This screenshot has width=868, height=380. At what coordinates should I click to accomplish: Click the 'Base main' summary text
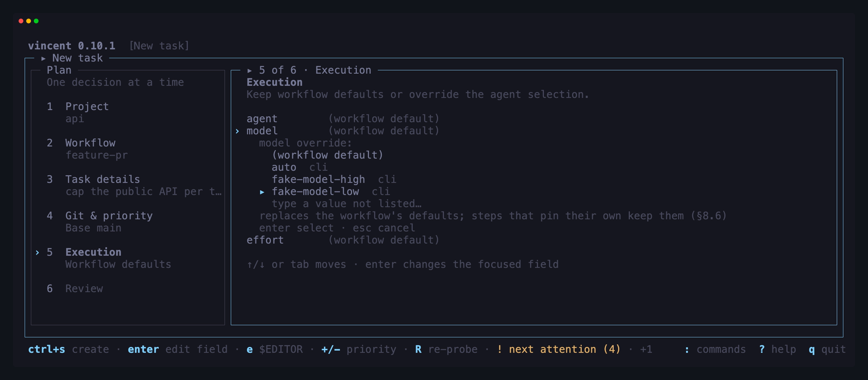pyautogui.click(x=93, y=228)
